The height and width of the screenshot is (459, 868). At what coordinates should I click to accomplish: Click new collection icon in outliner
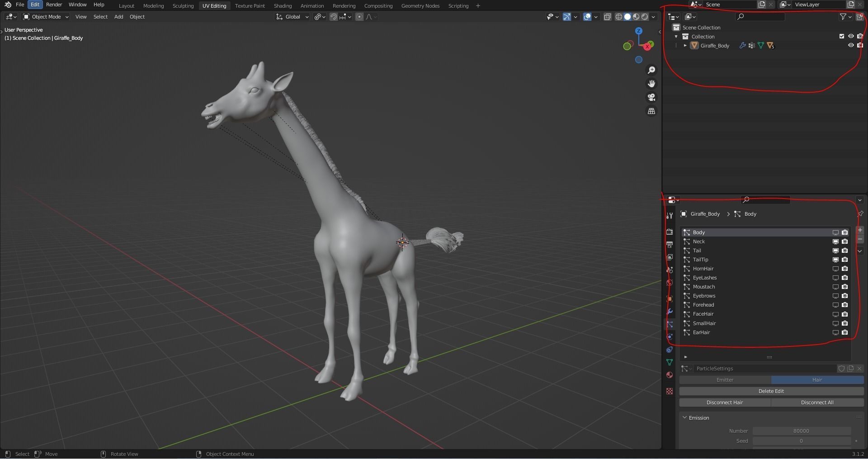pos(859,17)
